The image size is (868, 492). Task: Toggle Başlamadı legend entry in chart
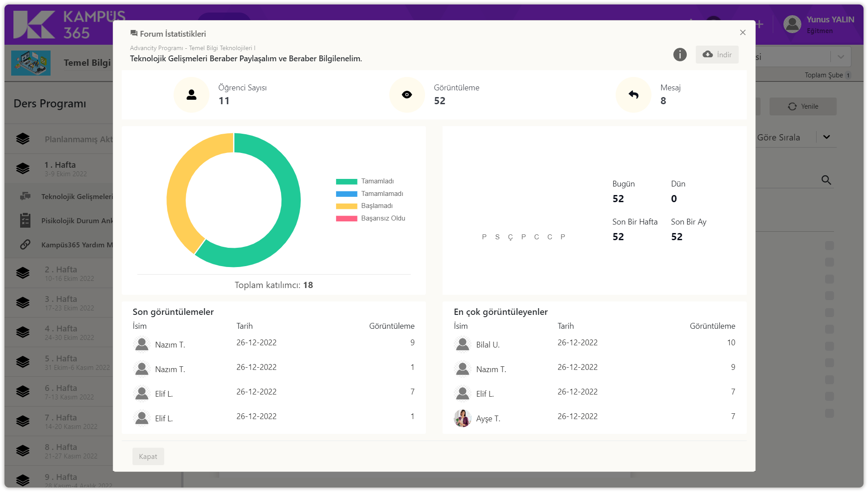coord(376,206)
